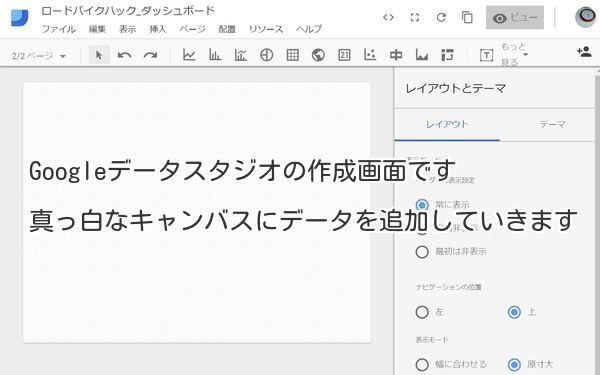Open the ファイル menu
Viewport: 600px width, 375px height.
(59, 29)
